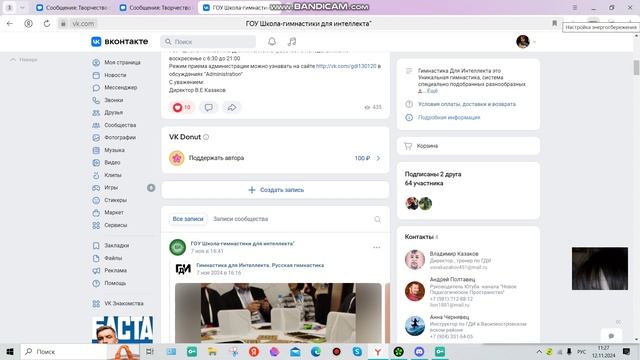Share the director's post
640x360 pixels.
[232, 107]
